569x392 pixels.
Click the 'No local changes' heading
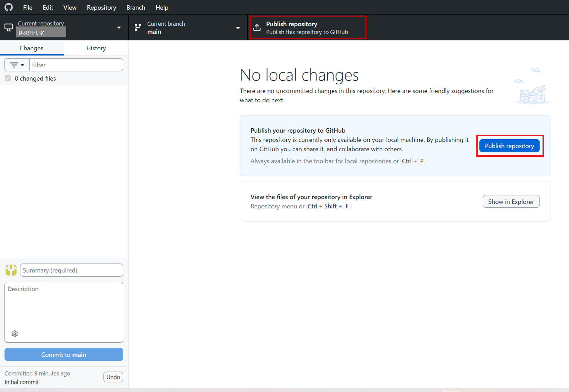pyautogui.click(x=299, y=75)
